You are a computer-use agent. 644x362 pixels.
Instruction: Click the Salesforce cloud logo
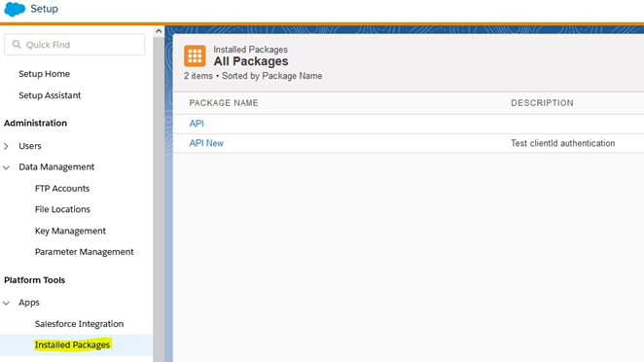pos(15,9)
